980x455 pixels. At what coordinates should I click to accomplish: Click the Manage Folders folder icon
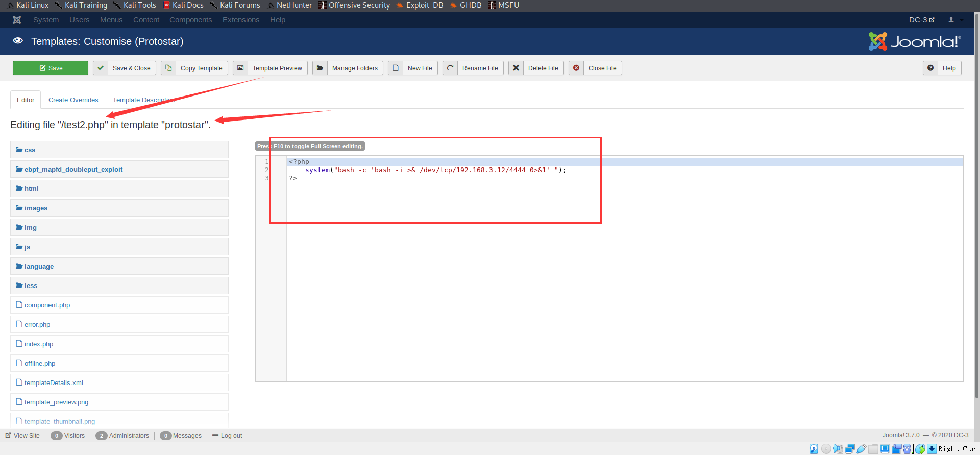(320, 68)
